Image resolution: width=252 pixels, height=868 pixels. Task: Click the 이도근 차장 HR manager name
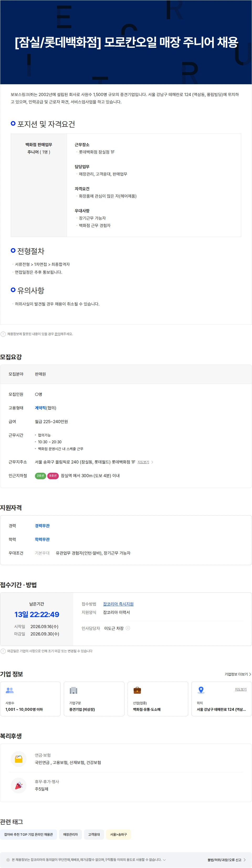tap(114, 628)
